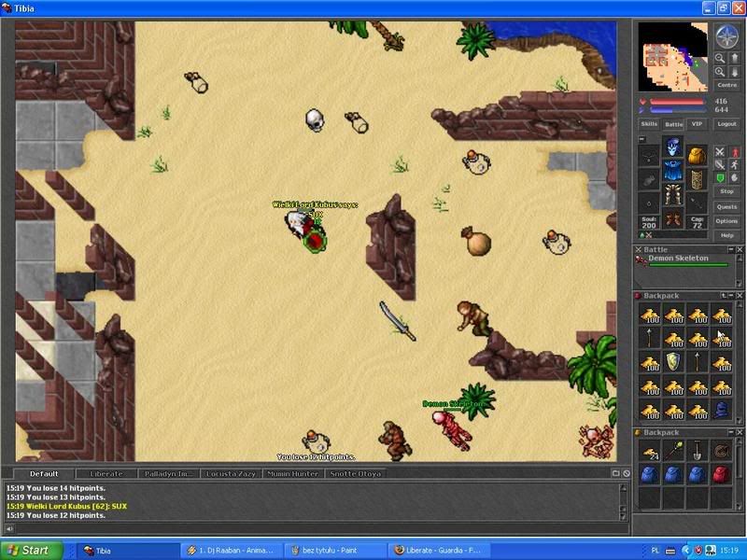Select the red backpack item

(721, 475)
